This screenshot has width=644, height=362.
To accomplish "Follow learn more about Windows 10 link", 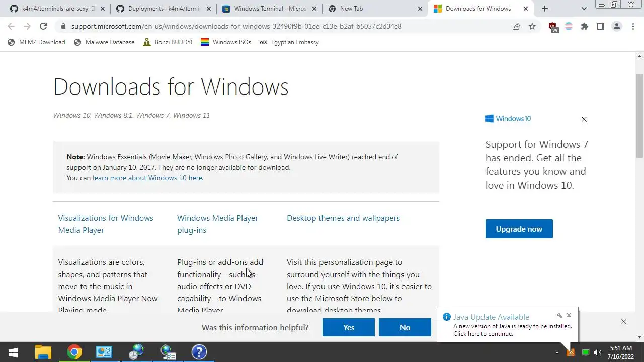I will point(147,178).
